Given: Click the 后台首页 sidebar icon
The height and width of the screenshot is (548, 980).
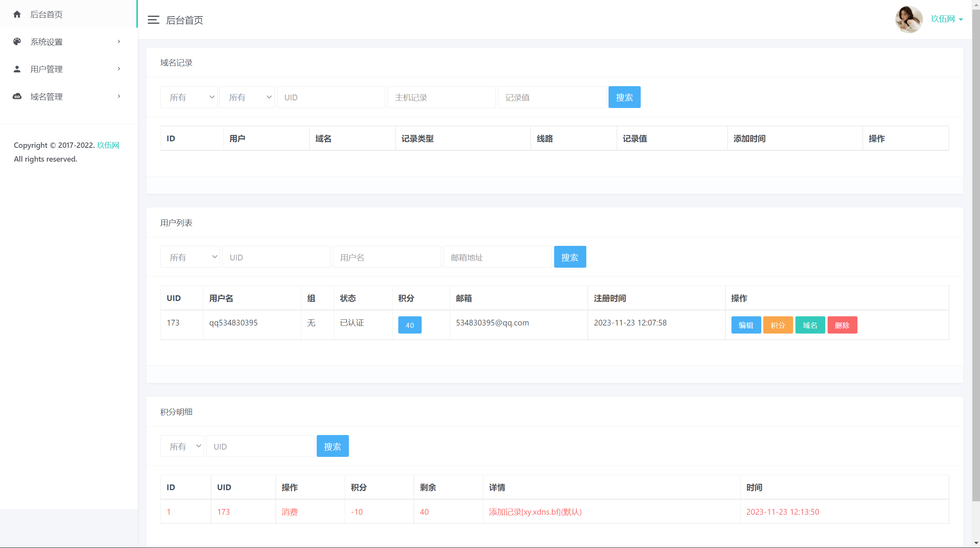Looking at the screenshot, I should pyautogui.click(x=17, y=13).
